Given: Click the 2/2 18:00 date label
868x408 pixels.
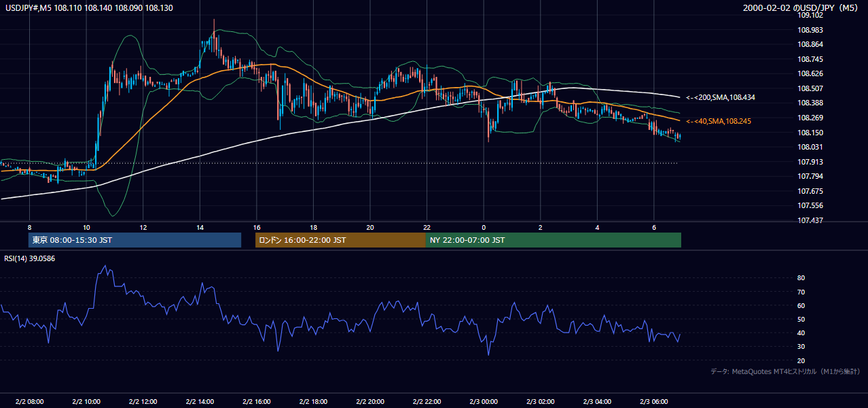Looking at the screenshot, I should point(313,401).
